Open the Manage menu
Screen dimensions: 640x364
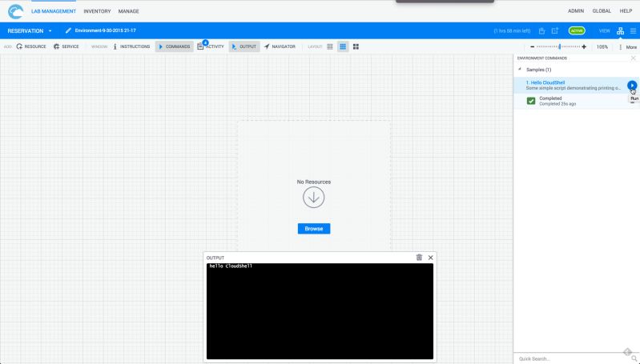tap(129, 11)
